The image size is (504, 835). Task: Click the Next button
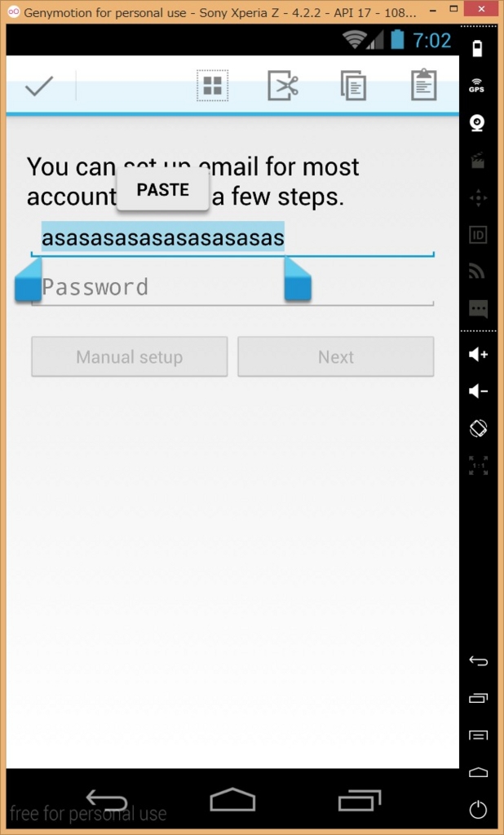[x=336, y=357]
